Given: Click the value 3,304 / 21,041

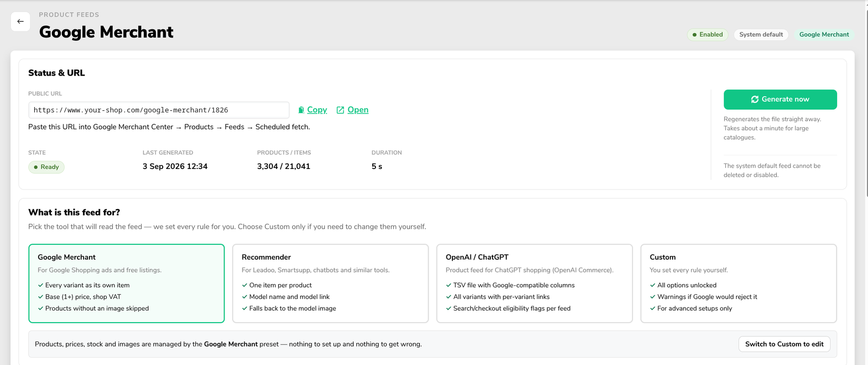Looking at the screenshot, I should coord(284,166).
